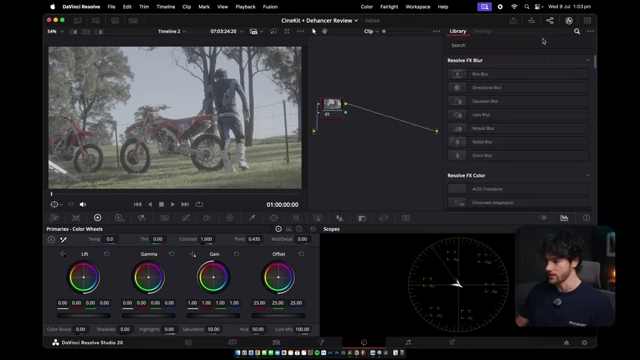Show the Scopes panel icon

tap(564, 218)
